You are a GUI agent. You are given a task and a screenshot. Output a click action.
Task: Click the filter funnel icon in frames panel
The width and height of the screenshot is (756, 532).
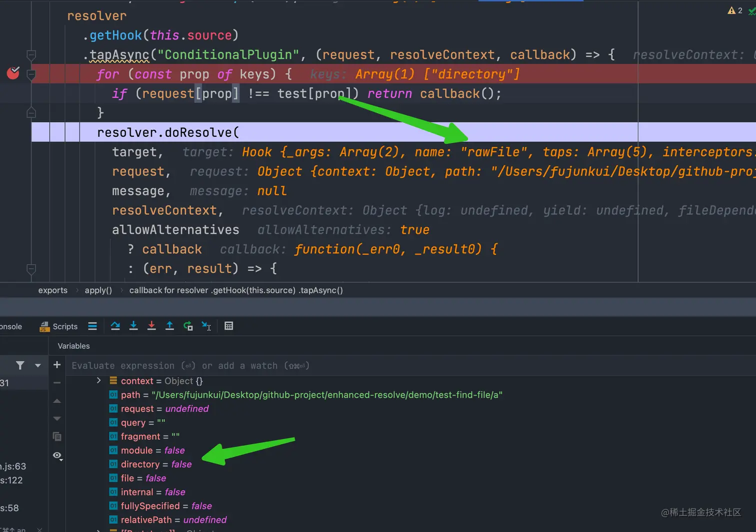click(20, 366)
